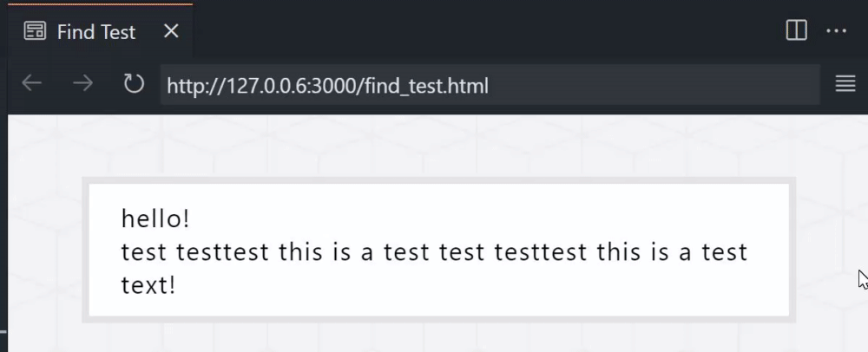This screenshot has width=868, height=352.
Task: Click the grey page background below the white box
Action: 437,338
